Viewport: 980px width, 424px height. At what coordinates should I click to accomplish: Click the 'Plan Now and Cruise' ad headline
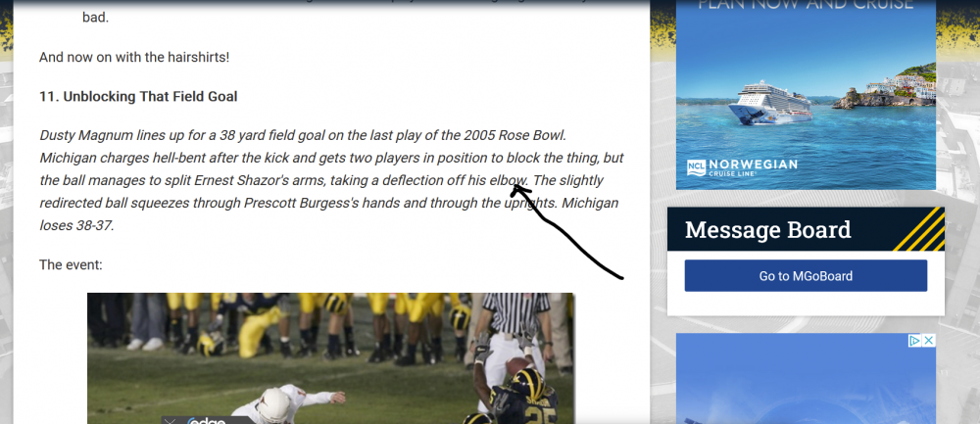pyautogui.click(x=805, y=5)
